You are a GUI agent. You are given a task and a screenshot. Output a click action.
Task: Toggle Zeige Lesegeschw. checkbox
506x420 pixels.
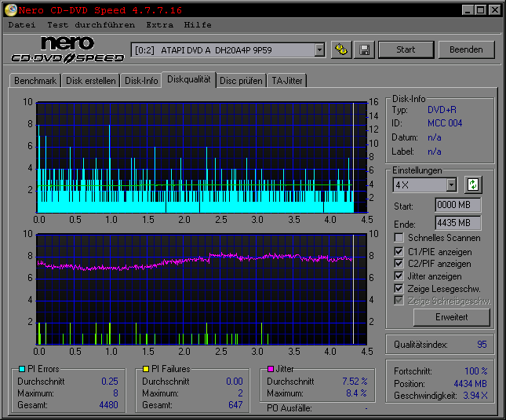(399, 288)
